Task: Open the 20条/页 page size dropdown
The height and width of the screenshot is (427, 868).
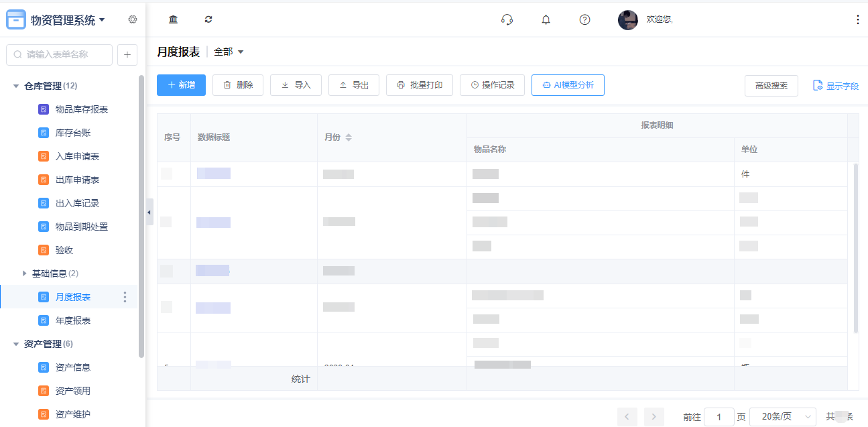Action: pyautogui.click(x=783, y=416)
